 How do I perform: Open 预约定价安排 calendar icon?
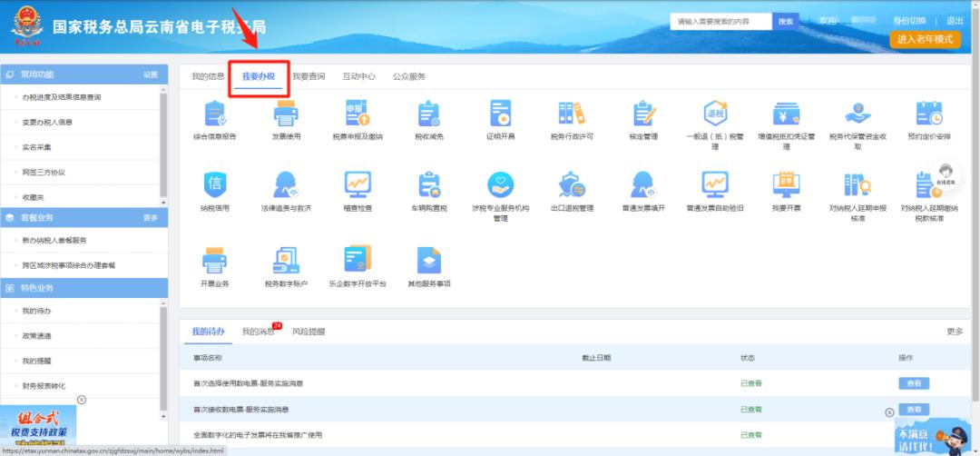pyautogui.click(x=929, y=114)
